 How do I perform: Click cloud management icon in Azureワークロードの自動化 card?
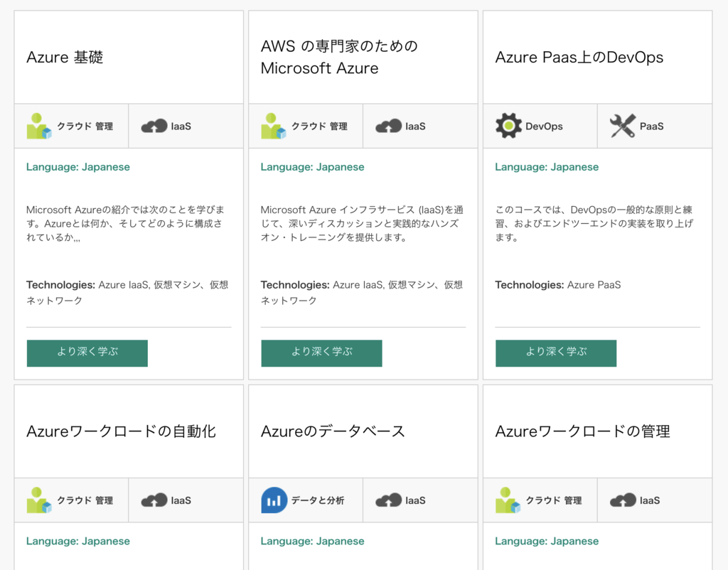[x=39, y=500]
